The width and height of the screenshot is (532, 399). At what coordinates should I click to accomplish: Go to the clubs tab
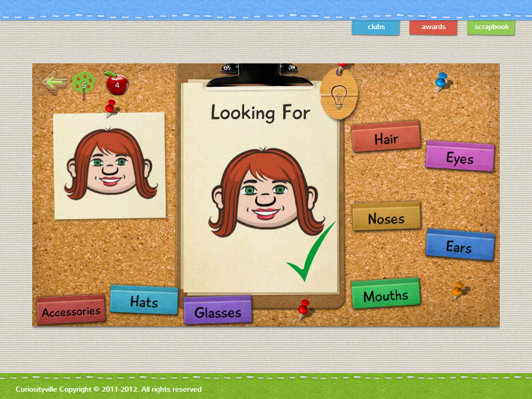[x=376, y=27]
